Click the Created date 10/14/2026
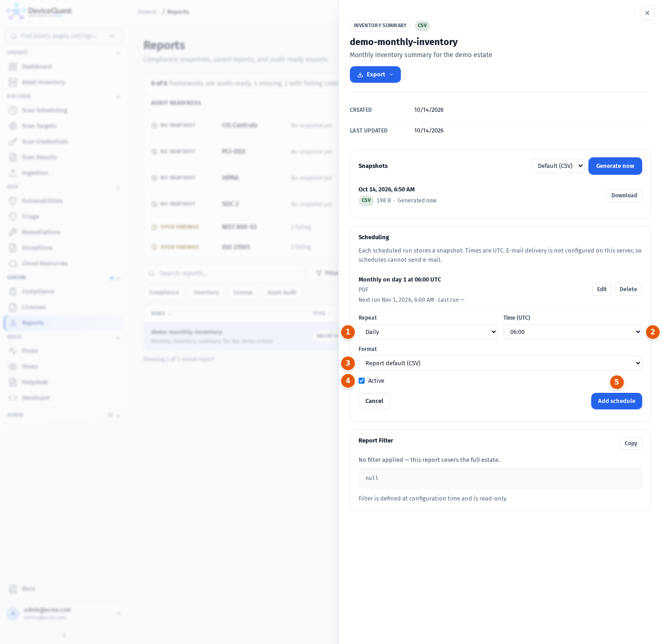 (429, 110)
